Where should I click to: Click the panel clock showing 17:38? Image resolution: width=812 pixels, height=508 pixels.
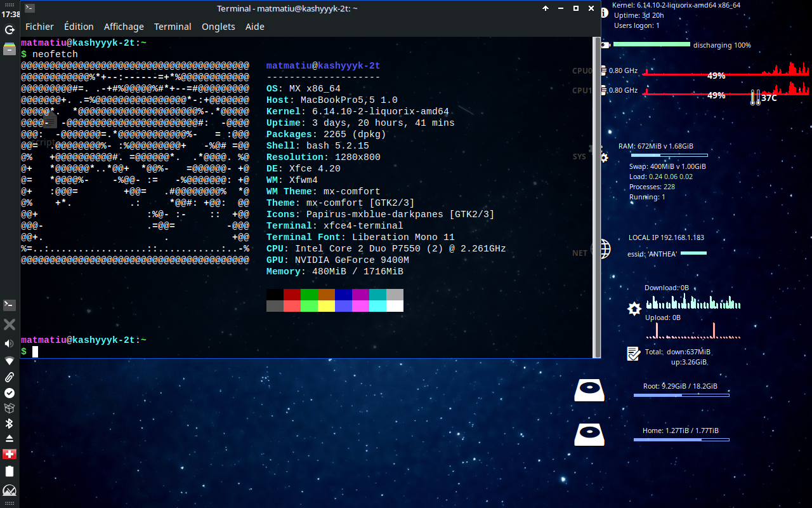(x=11, y=14)
